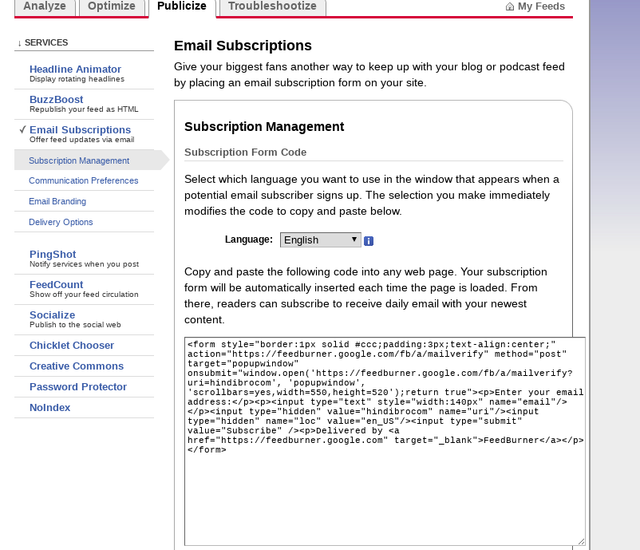This screenshot has width=640, height=550.
Task: Go to My Feeds link
Action: click(x=541, y=7)
